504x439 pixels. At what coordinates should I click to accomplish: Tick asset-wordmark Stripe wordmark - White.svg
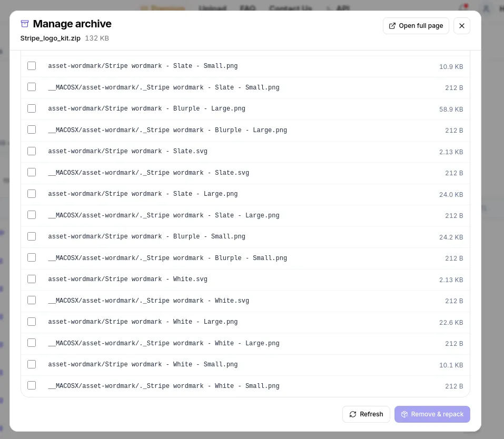[32, 279]
